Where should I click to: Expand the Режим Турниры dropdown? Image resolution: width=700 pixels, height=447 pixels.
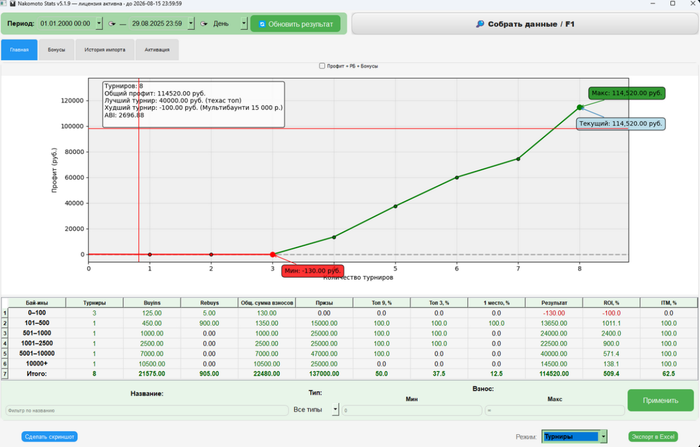[x=603, y=436]
